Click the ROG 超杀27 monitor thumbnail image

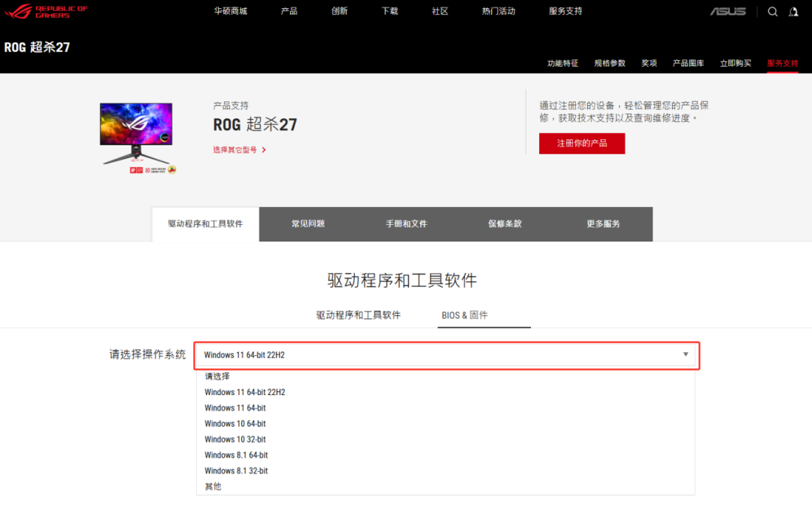135,133
